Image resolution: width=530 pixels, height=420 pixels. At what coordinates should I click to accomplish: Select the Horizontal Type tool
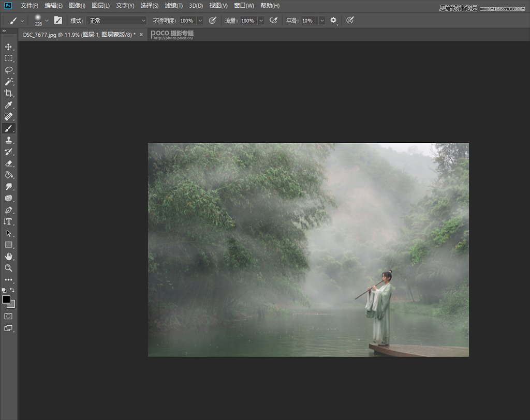[x=8, y=221]
